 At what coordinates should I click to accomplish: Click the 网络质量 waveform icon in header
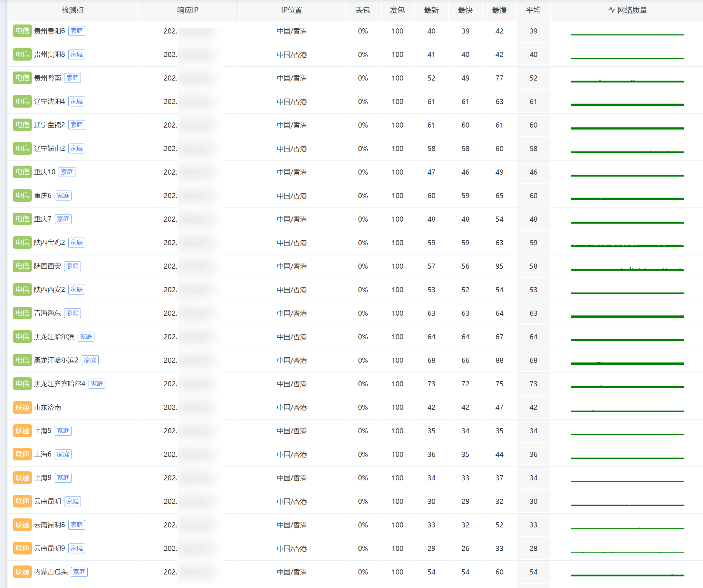pyautogui.click(x=611, y=10)
